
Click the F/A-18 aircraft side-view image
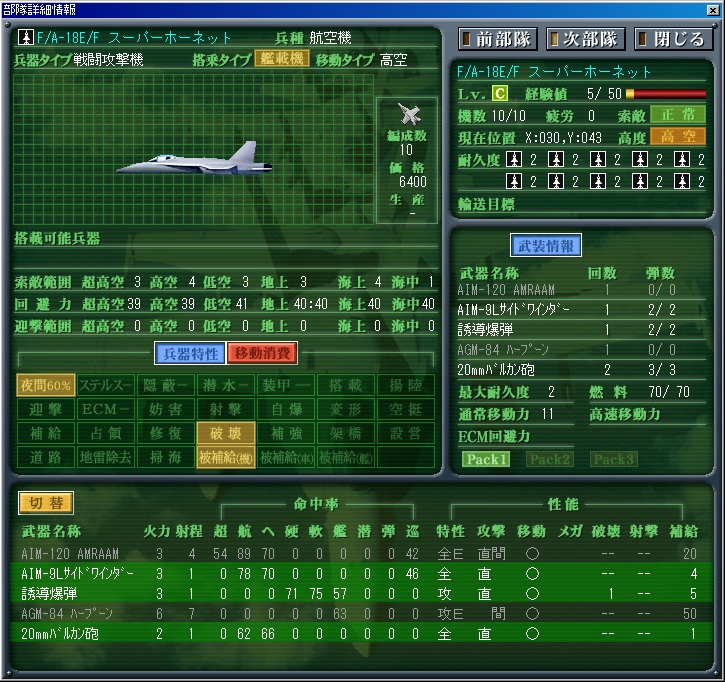coord(194,159)
